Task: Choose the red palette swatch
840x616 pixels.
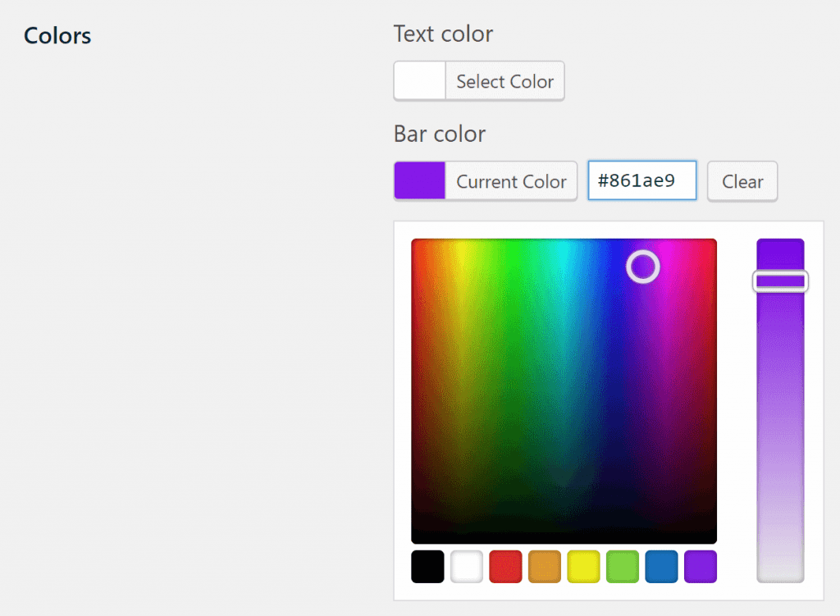Action: 505,567
